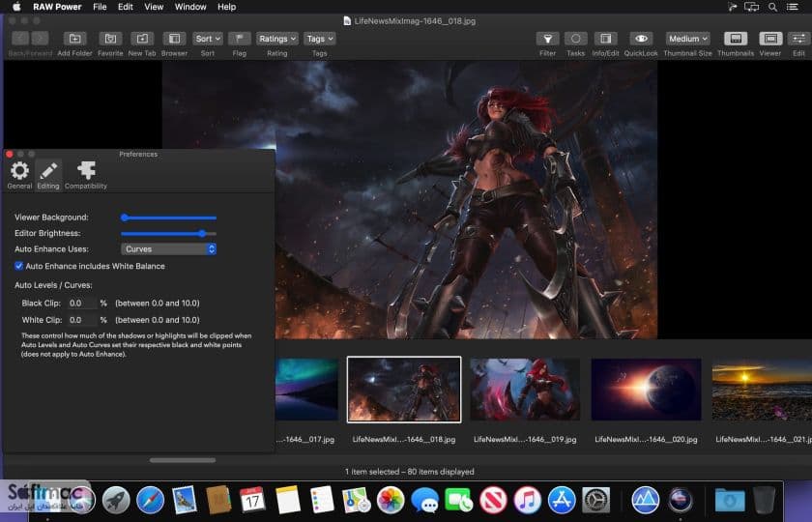
Task: Launch Photos app from dock
Action: click(391, 501)
